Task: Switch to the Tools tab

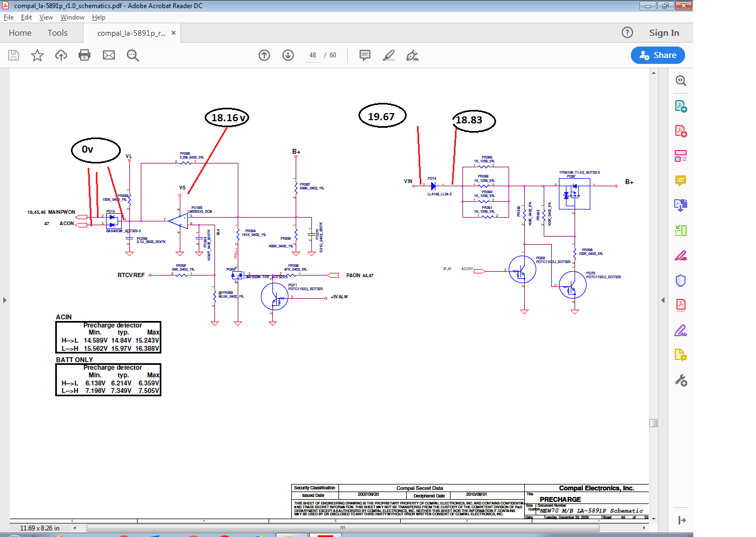Action: click(x=57, y=33)
